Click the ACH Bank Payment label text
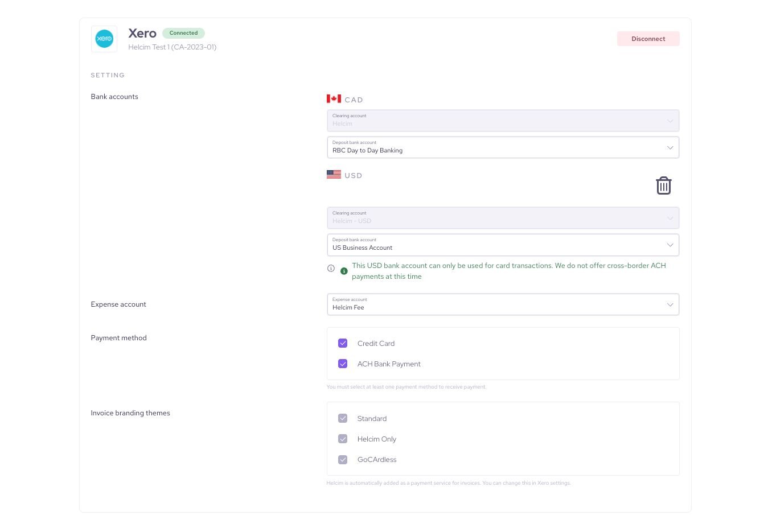Viewport: 764px width, 532px height. 389,364
